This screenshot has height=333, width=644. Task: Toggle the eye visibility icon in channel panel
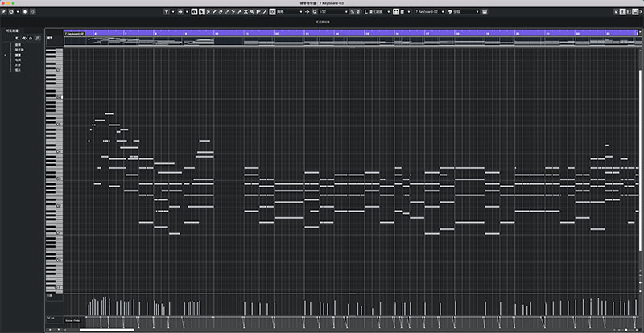pyautogui.click(x=24, y=38)
